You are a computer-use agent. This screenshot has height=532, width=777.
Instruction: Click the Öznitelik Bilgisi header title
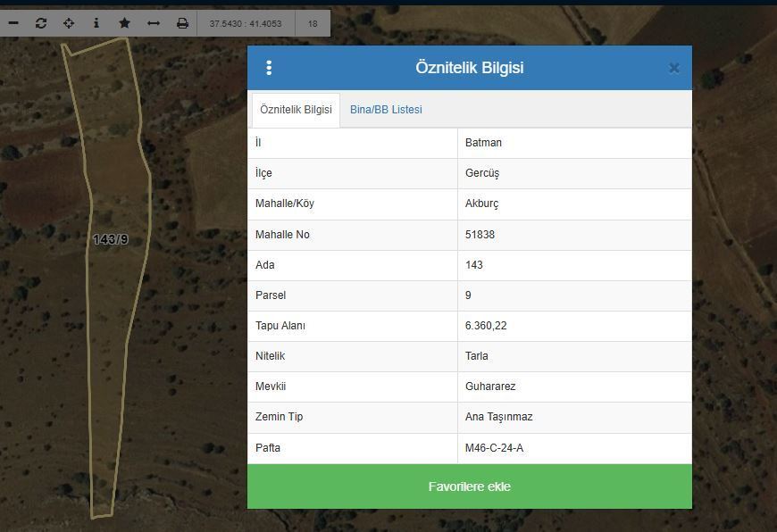point(469,68)
